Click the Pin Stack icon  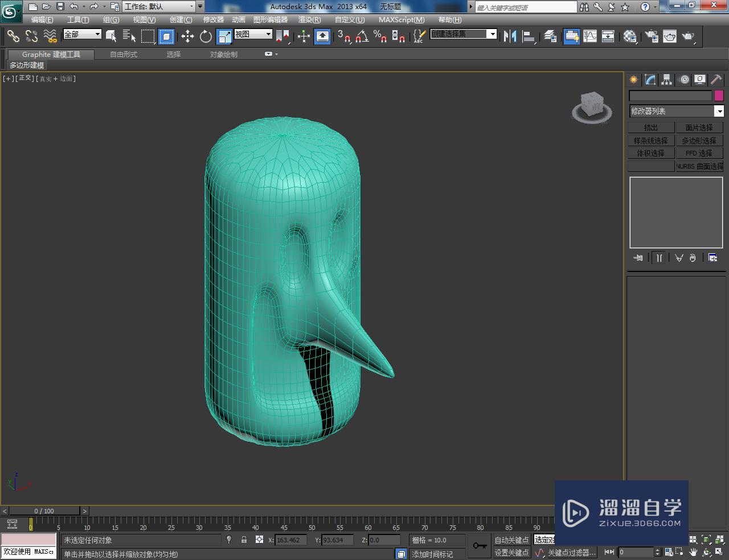[638, 258]
